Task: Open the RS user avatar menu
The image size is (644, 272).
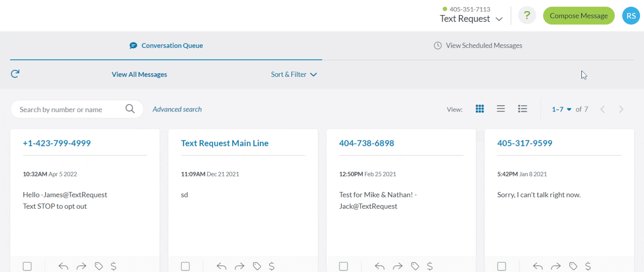Action: [631, 16]
